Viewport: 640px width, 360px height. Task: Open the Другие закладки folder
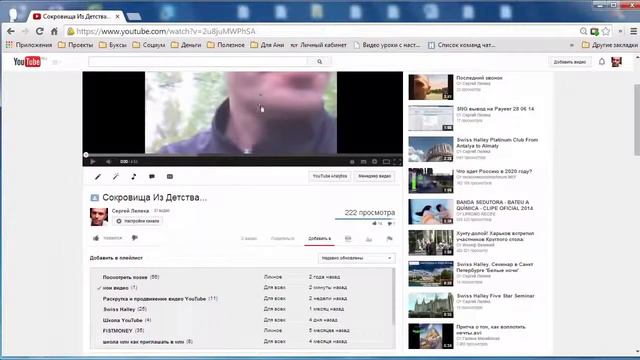pyautogui.click(x=610, y=45)
